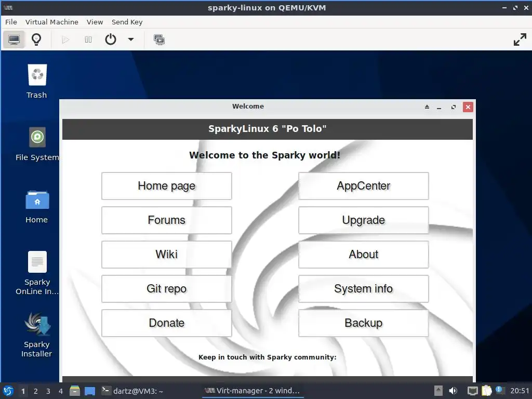
Task: Pause the virtual machine
Action: click(x=88, y=39)
